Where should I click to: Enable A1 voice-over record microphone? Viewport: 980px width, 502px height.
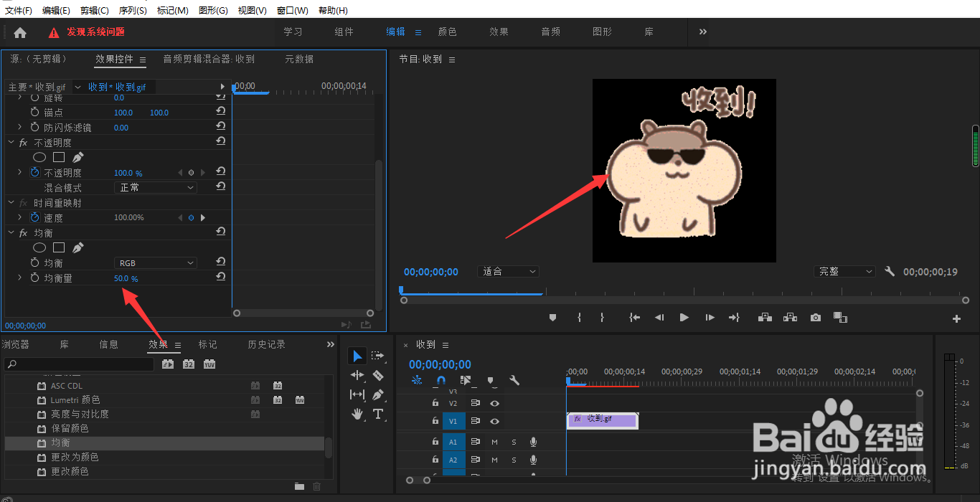click(533, 442)
